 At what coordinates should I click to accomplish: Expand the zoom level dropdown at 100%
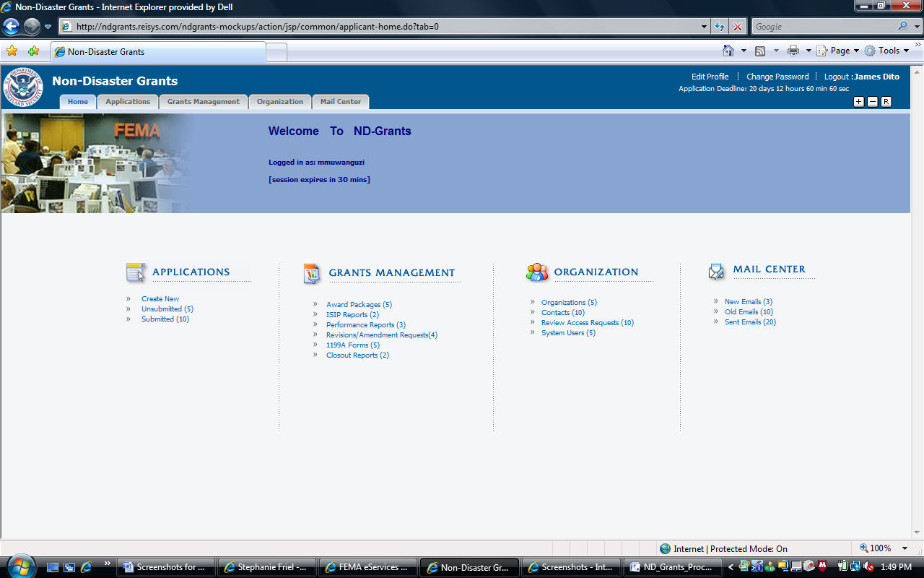(905, 549)
